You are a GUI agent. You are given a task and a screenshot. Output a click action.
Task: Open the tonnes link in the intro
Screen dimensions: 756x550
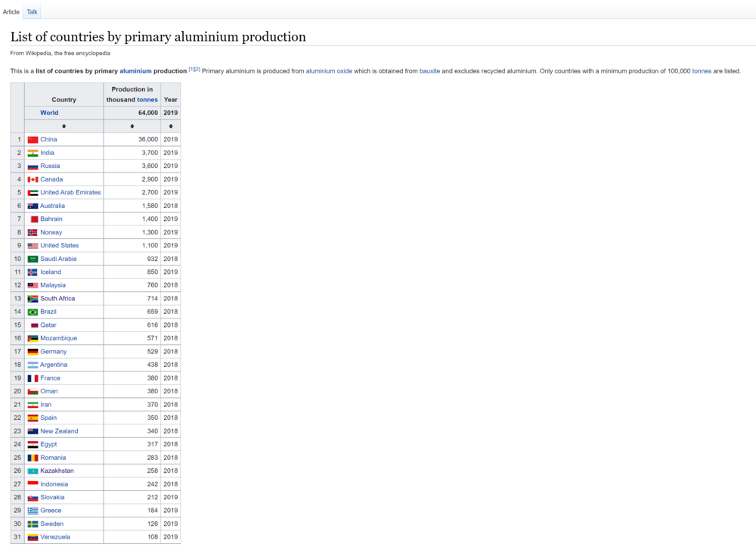702,70
